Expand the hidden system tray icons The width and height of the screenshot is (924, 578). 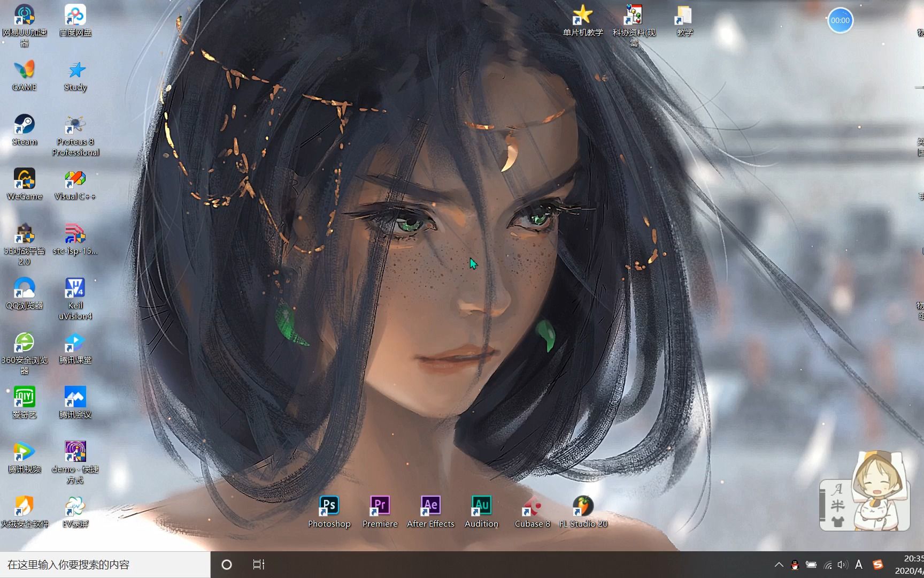coord(779,565)
